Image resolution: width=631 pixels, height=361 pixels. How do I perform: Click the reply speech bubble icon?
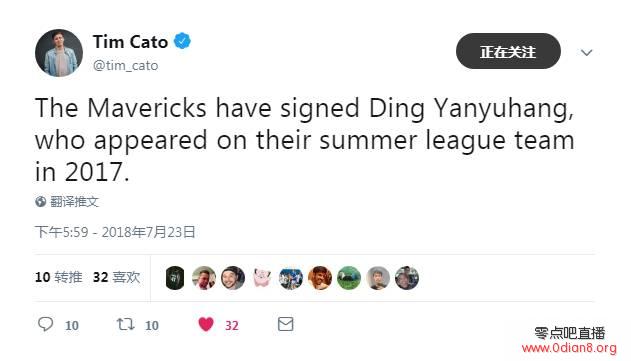coord(45,324)
